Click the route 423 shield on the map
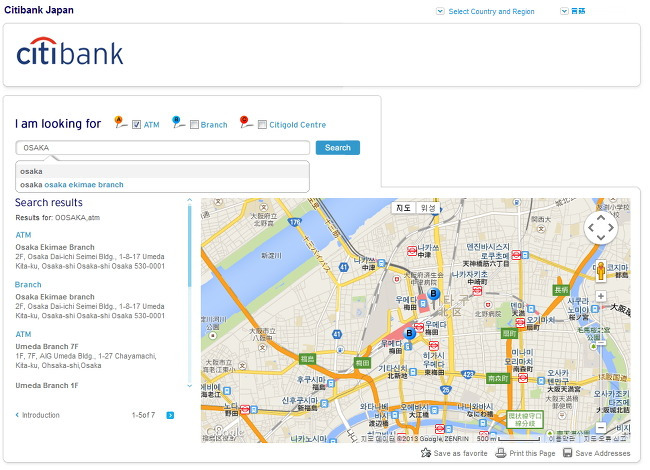 click(x=468, y=374)
